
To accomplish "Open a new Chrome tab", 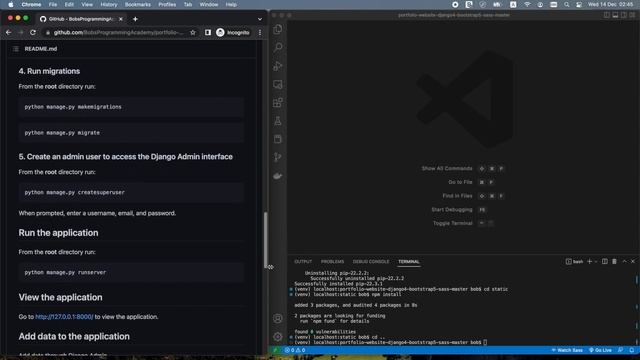I will 135,19.
